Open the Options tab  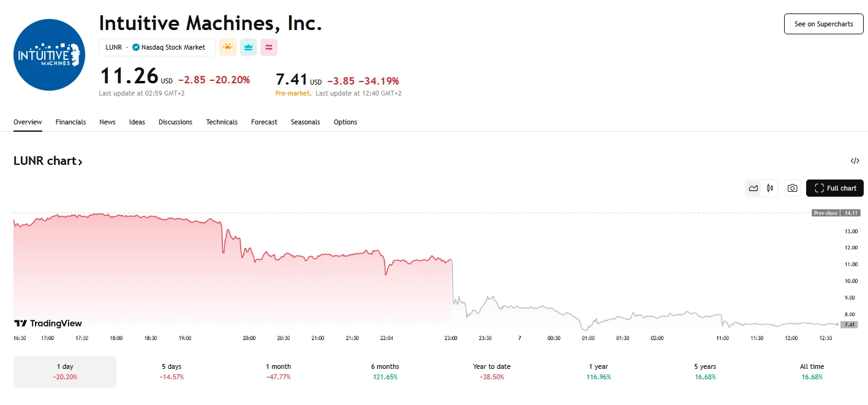(x=345, y=122)
